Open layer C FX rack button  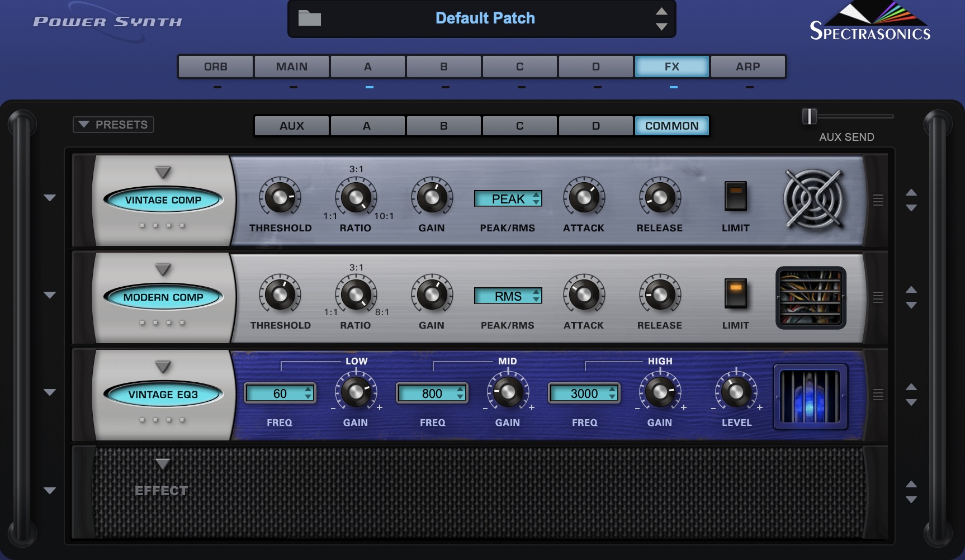click(520, 126)
